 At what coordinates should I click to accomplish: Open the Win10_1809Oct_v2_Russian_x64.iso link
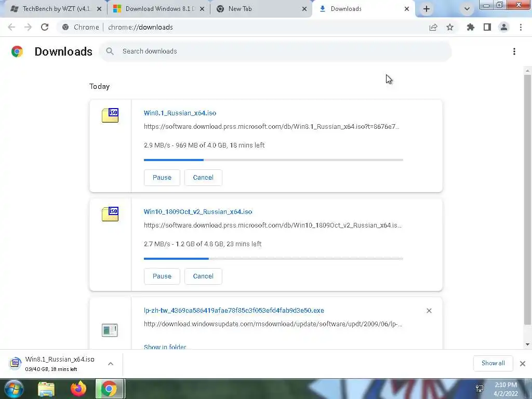(198, 212)
